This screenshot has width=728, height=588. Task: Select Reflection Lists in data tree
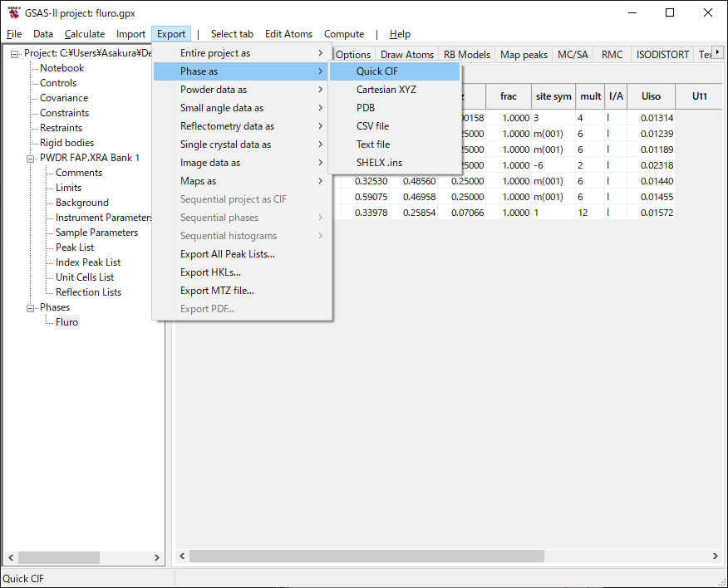(x=88, y=292)
